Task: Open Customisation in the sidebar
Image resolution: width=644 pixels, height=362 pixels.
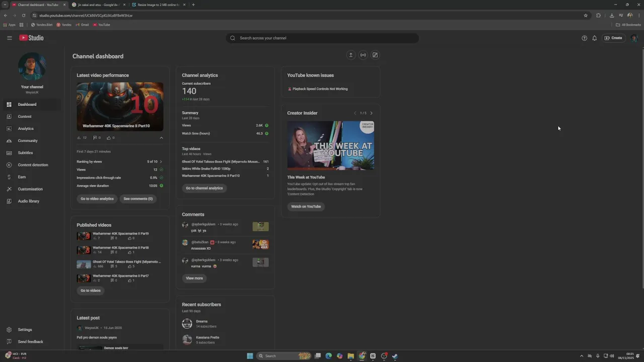Action: tap(31, 189)
